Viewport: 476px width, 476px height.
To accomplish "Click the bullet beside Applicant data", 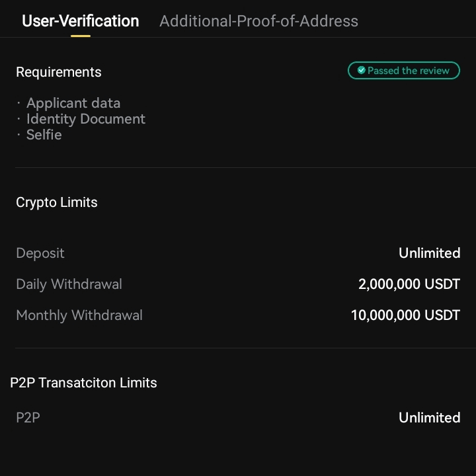I will (x=19, y=104).
